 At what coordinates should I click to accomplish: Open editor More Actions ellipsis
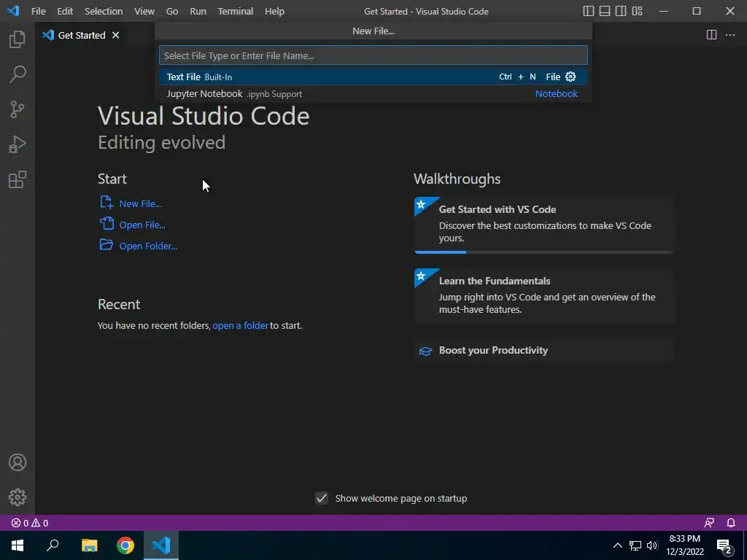pyautogui.click(x=729, y=35)
